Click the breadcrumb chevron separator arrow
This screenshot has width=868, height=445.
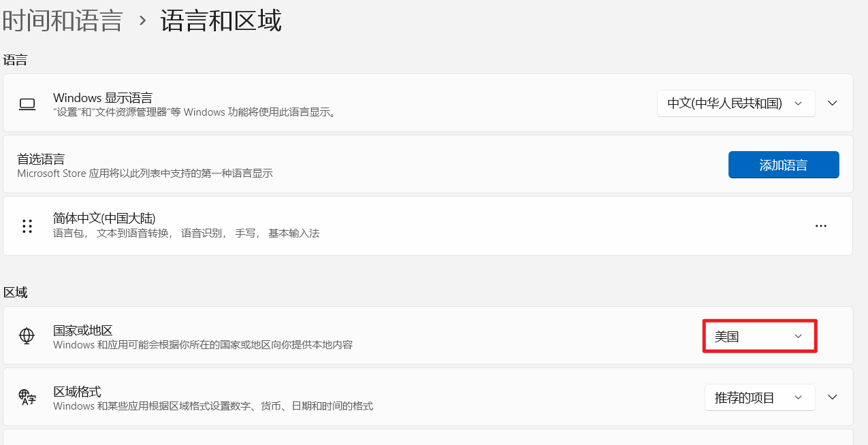click(142, 21)
